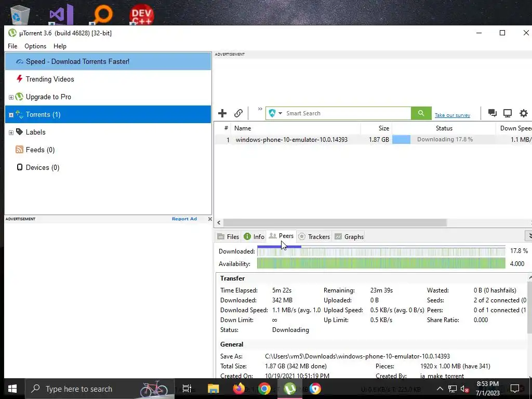
Task: Select the windows-phone-10-emulator-10.0.14393 torrent row
Action: click(x=373, y=139)
